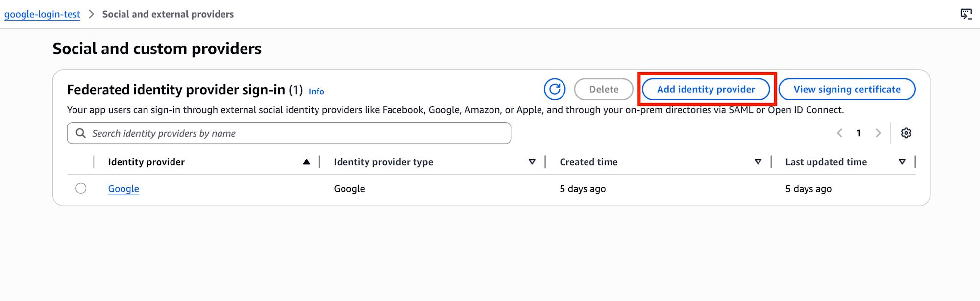Screen dimensions: 980x301
Task: Sort ascending by Identity provider arrow
Action: (x=306, y=162)
